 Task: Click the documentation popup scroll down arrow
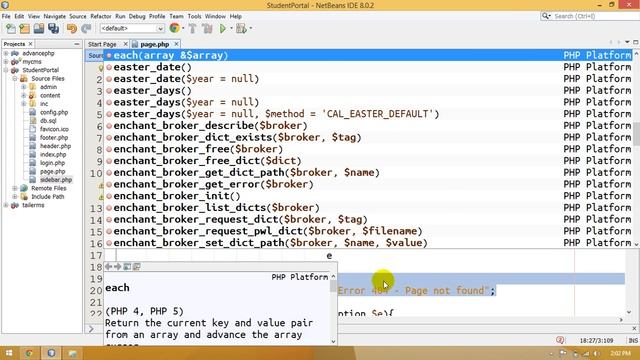333,341
